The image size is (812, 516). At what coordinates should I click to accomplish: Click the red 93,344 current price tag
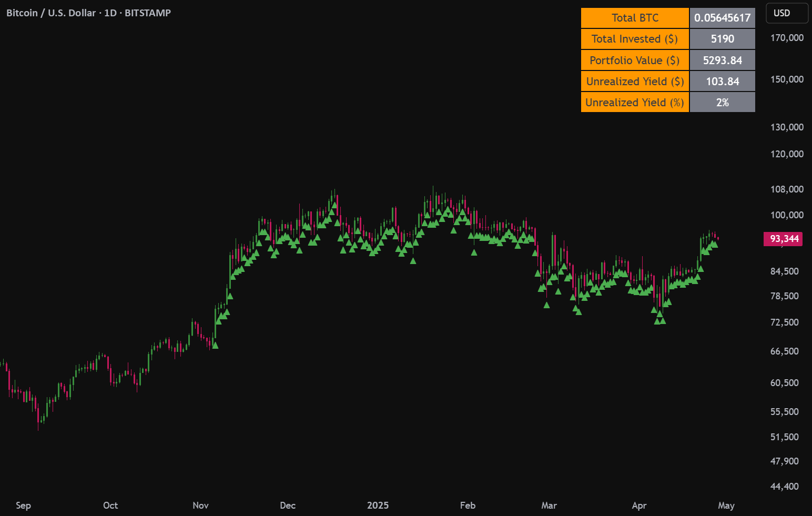(x=783, y=239)
